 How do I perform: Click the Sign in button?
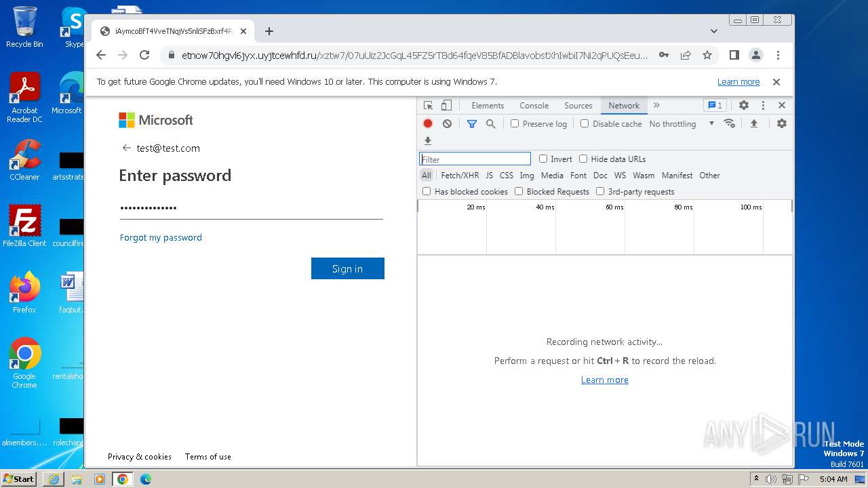(348, 268)
